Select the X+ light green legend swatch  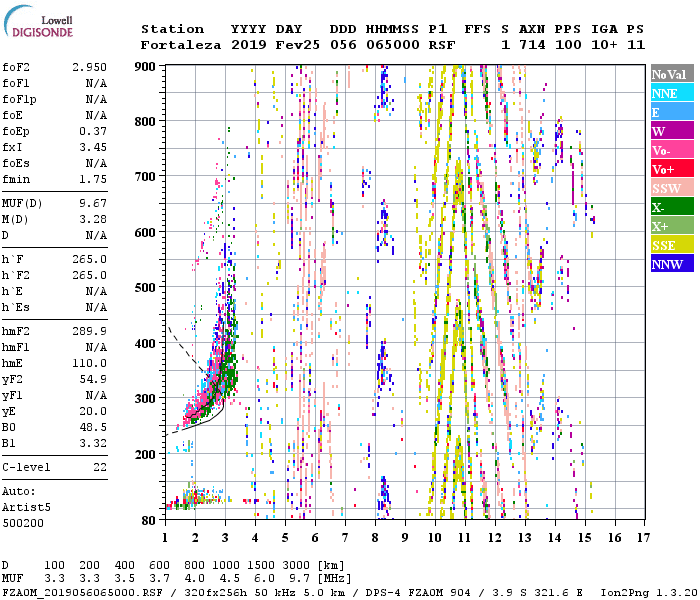672,226
